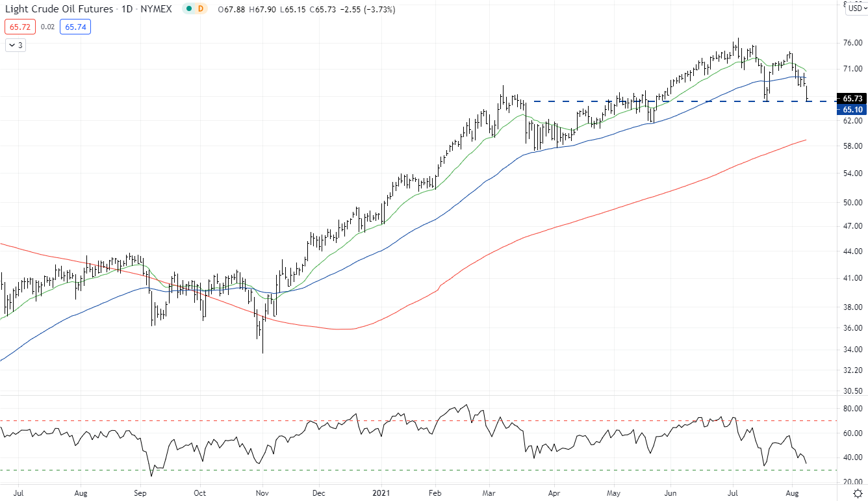Viewport: 868px width, 501px height.
Task: Click the 32.20 price scale label
Action: pyautogui.click(x=852, y=371)
